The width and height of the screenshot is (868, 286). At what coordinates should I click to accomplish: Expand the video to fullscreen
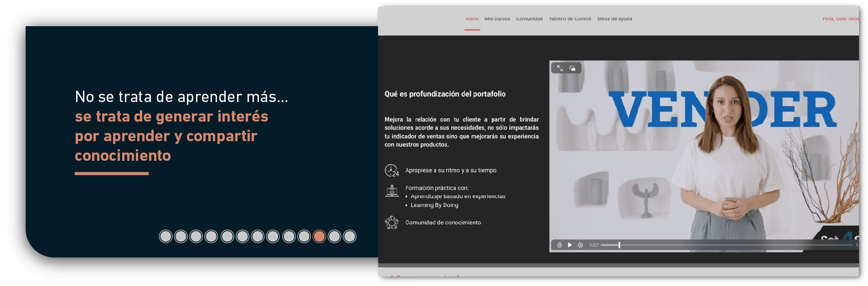[x=560, y=68]
